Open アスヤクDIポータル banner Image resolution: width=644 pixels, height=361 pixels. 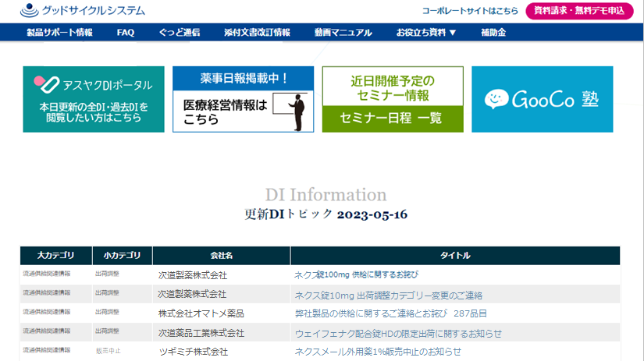[x=94, y=99]
